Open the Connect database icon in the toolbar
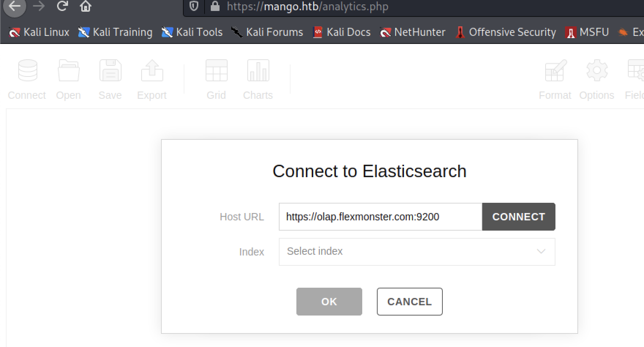 click(x=27, y=70)
